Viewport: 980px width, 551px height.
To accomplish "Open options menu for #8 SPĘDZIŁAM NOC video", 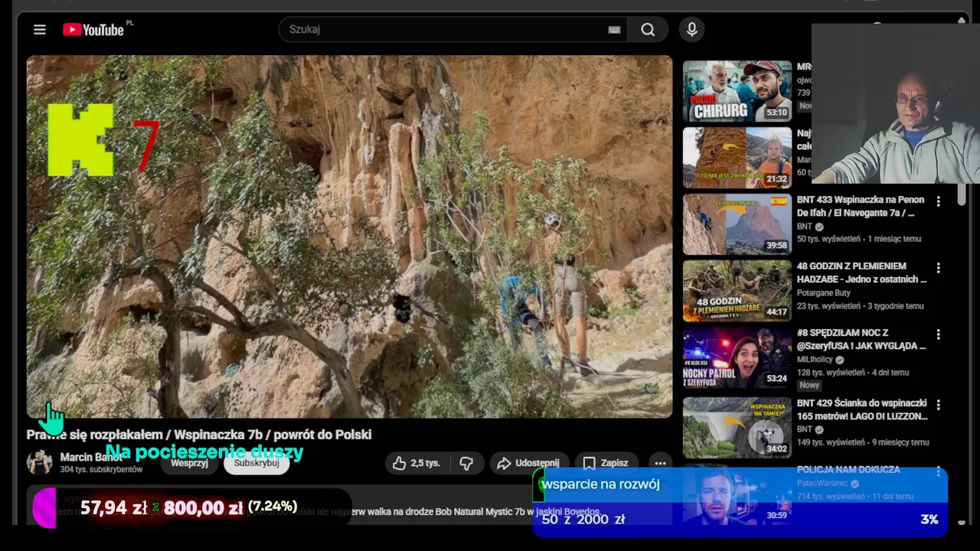I will coord(939,335).
